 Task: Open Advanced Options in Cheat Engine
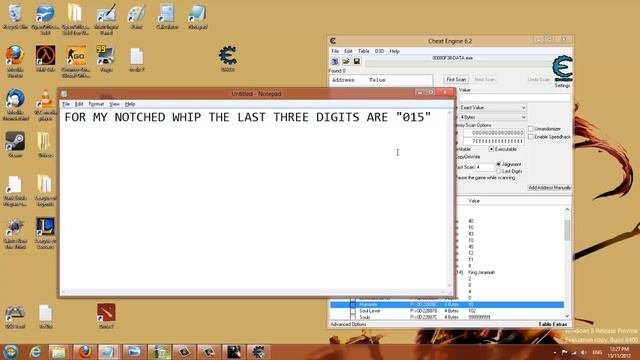click(x=348, y=324)
